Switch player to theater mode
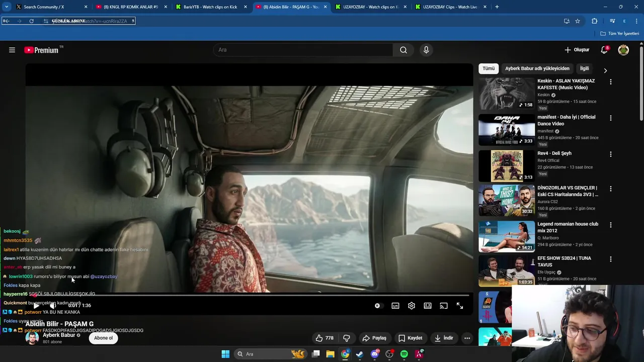Viewport: 644px width, 362px height. 428,306
